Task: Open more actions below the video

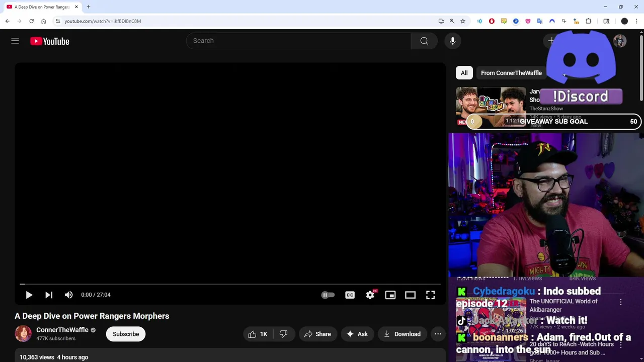Action: point(438,334)
